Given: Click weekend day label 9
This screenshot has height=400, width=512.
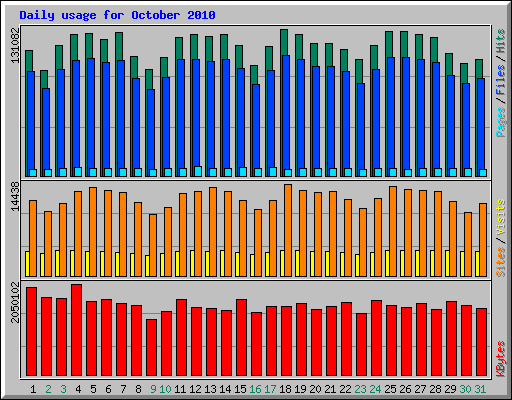Looking at the screenshot, I should (x=153, y=389).
